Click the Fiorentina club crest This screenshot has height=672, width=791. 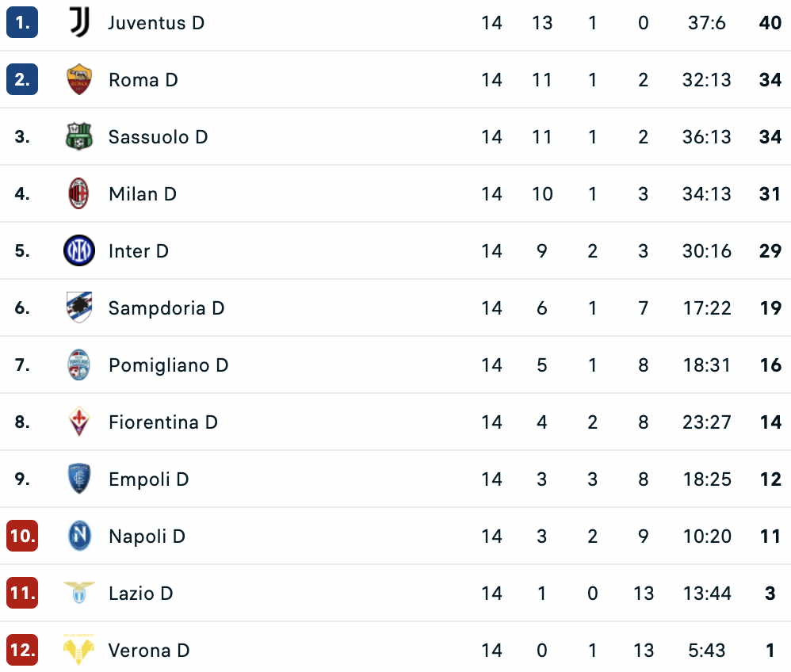pyautogui.click(x=79, y=422)
